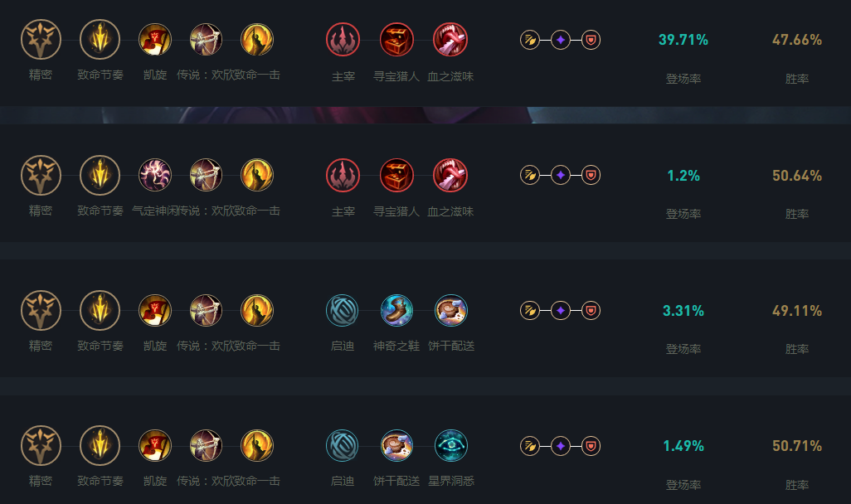
Task: Click purple diamond shard in 39.71% row
Action: (561, 39)
